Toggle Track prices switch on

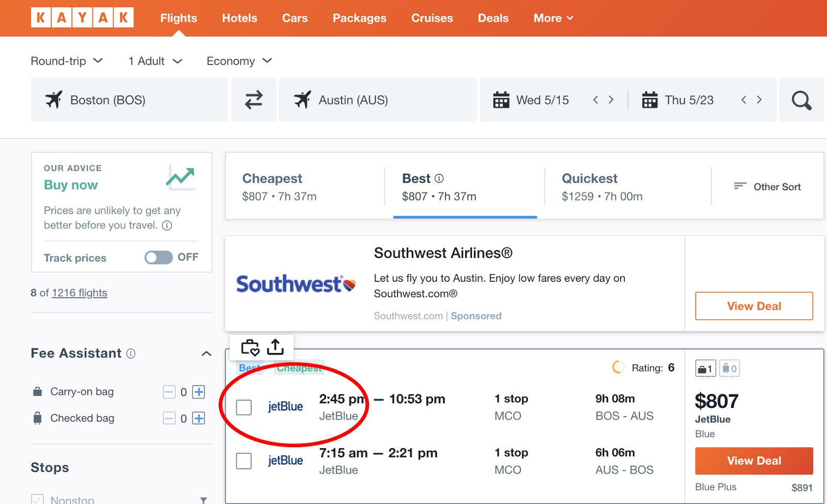point(159,257)
